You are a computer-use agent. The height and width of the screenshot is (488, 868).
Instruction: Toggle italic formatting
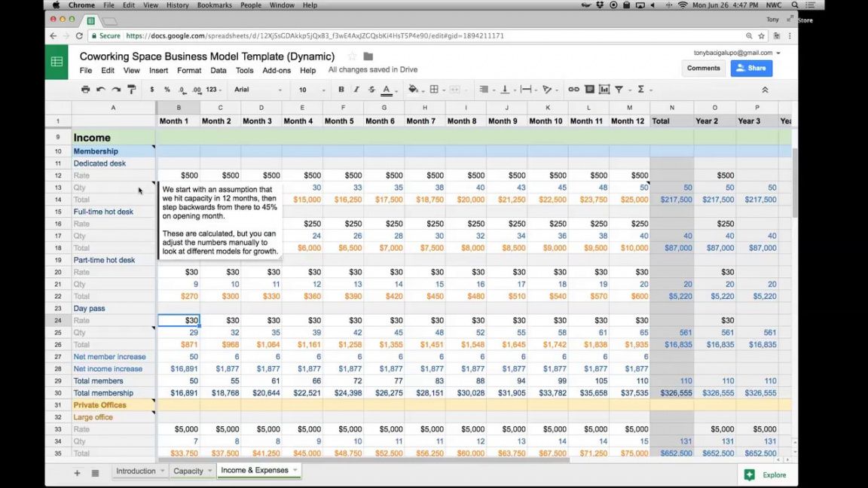click(x=356, y=90)
